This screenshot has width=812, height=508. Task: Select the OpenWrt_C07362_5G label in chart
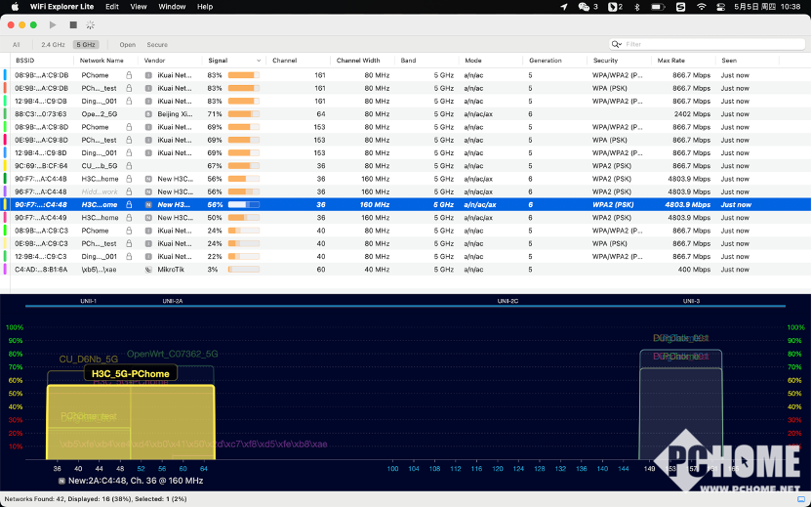[x=173, y=354]
